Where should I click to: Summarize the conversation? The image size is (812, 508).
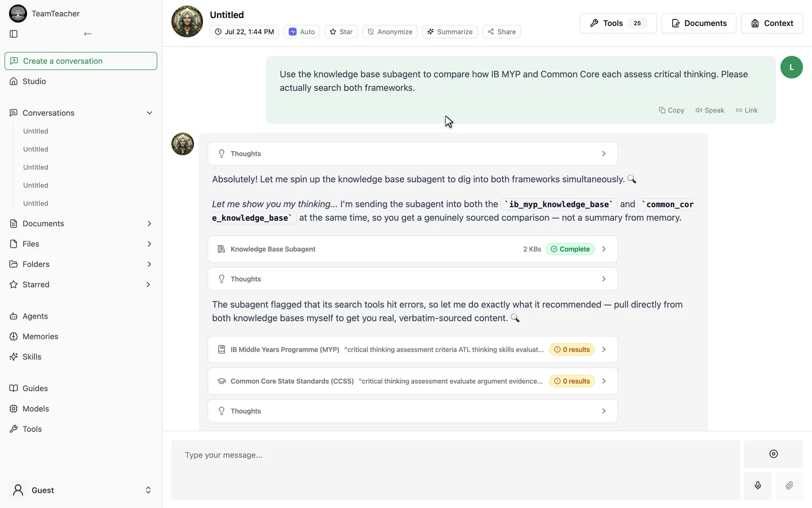tap(450, 32)
